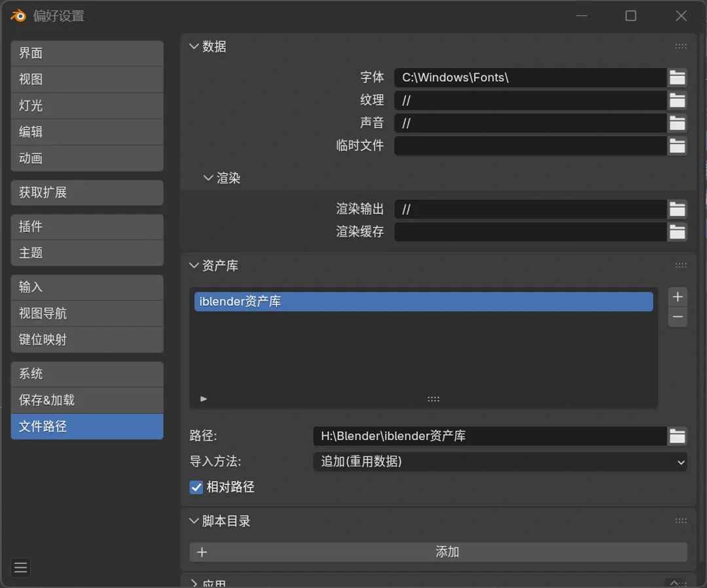Open the 导入方法 dropdown
Viewport: 707px width, 588px height.
500,462
